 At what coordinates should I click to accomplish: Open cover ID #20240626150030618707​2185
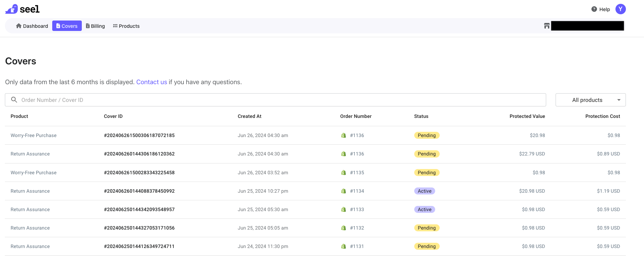pos(139,135)
